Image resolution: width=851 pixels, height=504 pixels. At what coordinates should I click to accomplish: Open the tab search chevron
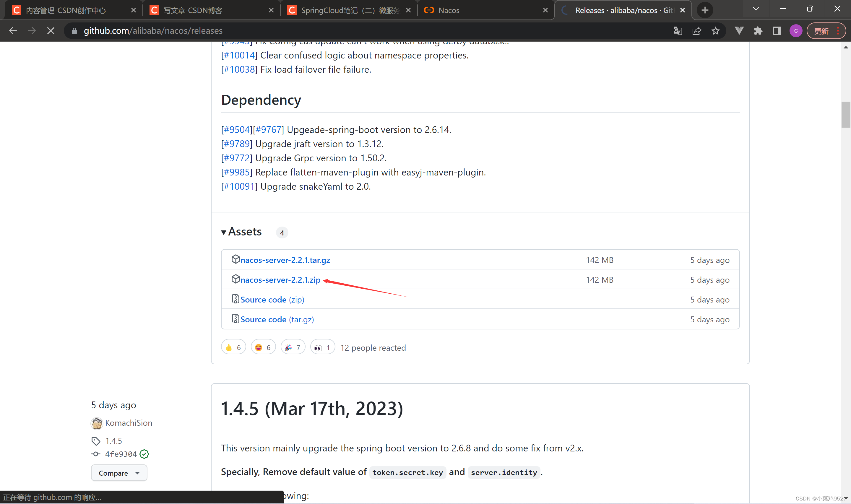(x=756, y=9)
